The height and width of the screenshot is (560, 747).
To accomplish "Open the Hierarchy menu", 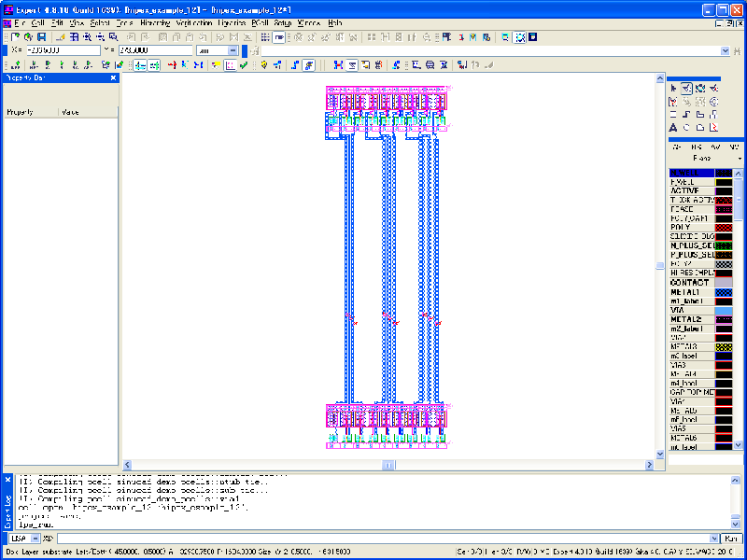I will pyautogui.click(x=155, y=22).
